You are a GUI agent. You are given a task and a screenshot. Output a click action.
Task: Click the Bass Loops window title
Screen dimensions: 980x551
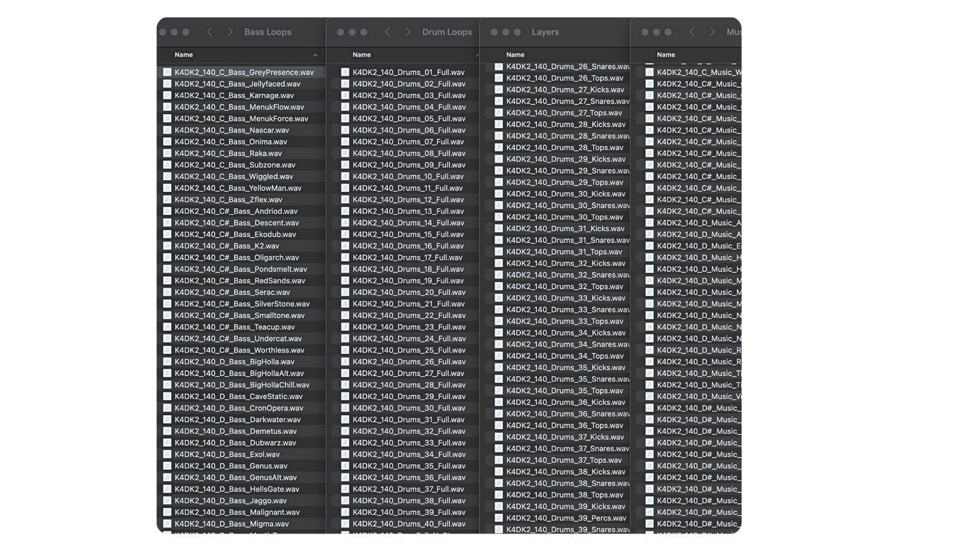268,32
